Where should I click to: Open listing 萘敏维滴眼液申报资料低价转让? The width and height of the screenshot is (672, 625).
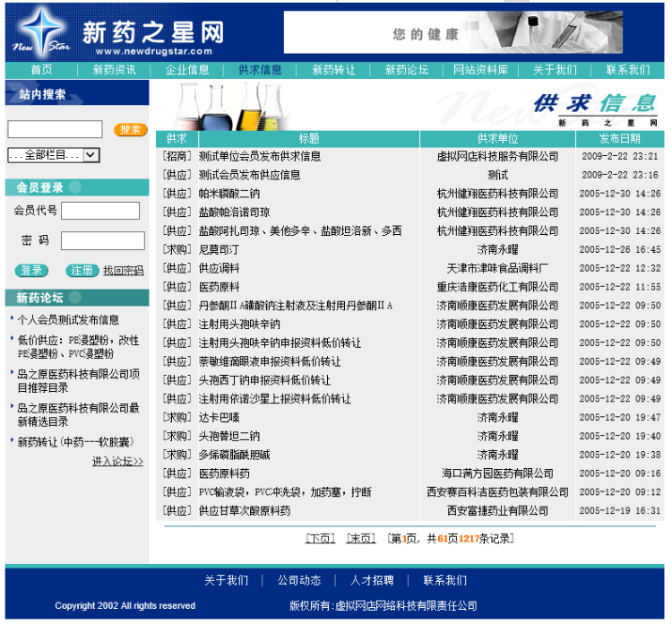tap(270, 361)
